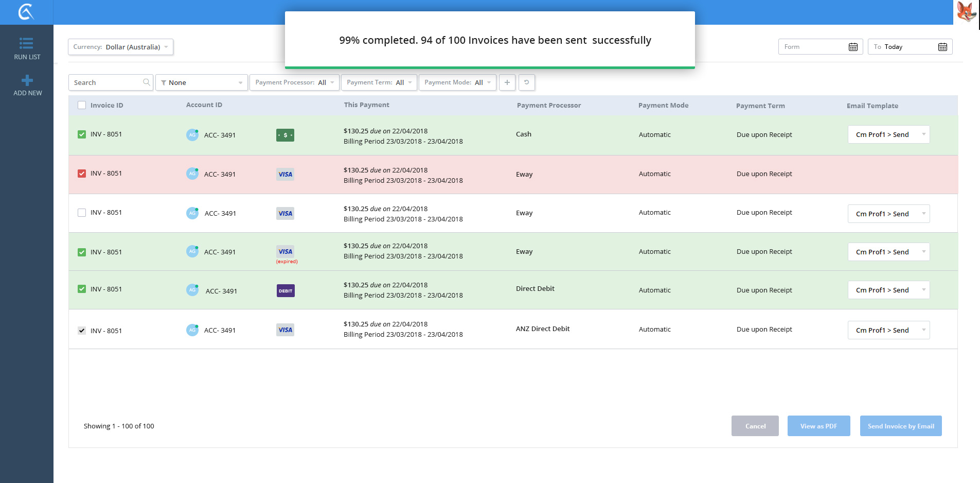Expand the Currency Dollar (Australia) dropdown
Image resolution: width=980 pixels, height=483 pixels.
point(120,47)
